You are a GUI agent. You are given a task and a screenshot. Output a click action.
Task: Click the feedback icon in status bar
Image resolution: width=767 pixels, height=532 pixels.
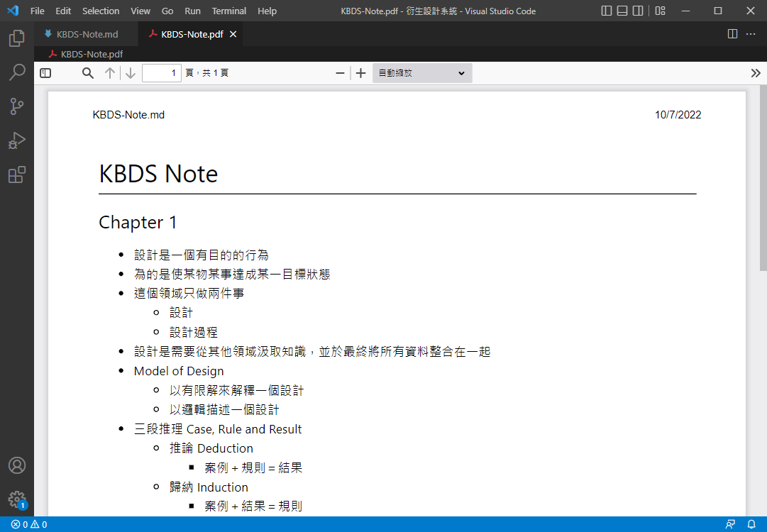[730, 525]
